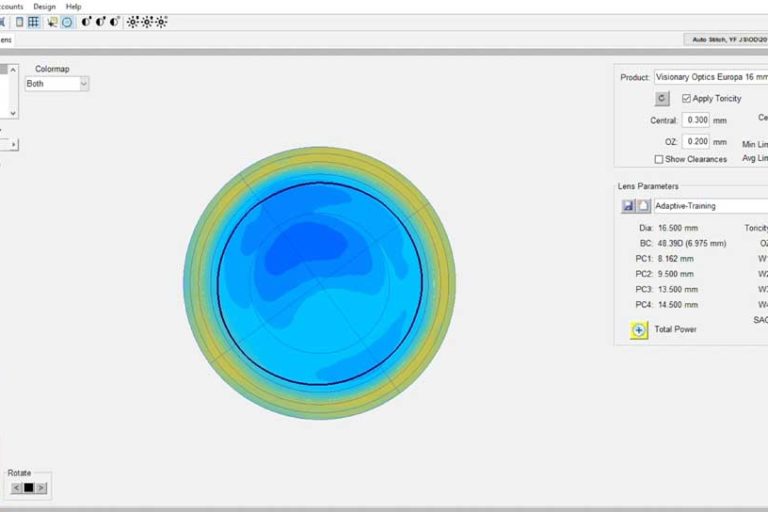Click the first contrast half-circle icon
This screenshot has width=768, height=512.
tap(87, 21)
